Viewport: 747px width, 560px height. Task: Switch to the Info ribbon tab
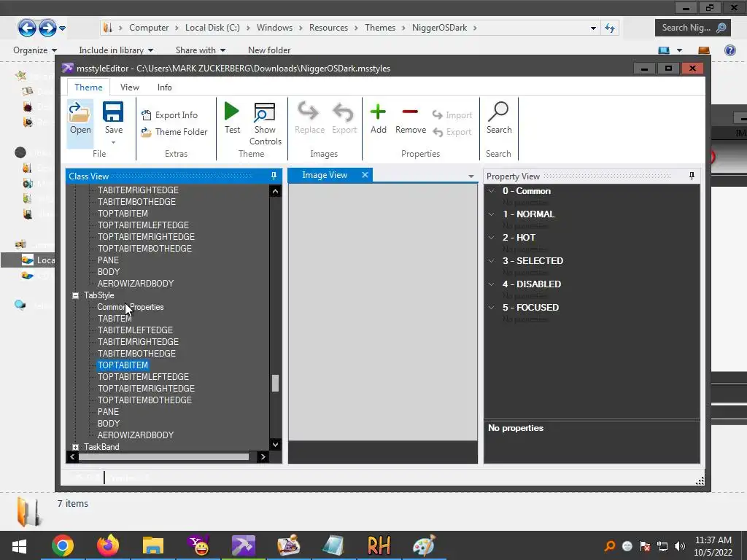pyautogui.click(x=164, y=87)
